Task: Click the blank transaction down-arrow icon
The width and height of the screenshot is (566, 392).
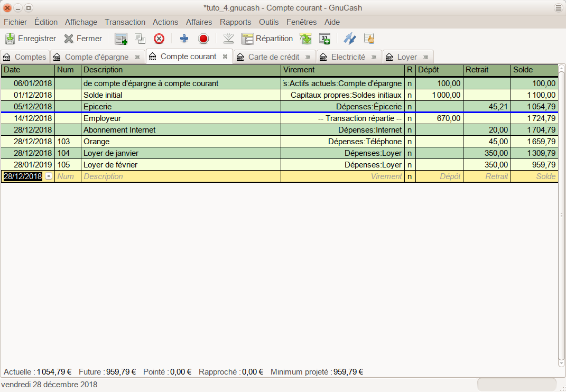Action: (228, 39)
